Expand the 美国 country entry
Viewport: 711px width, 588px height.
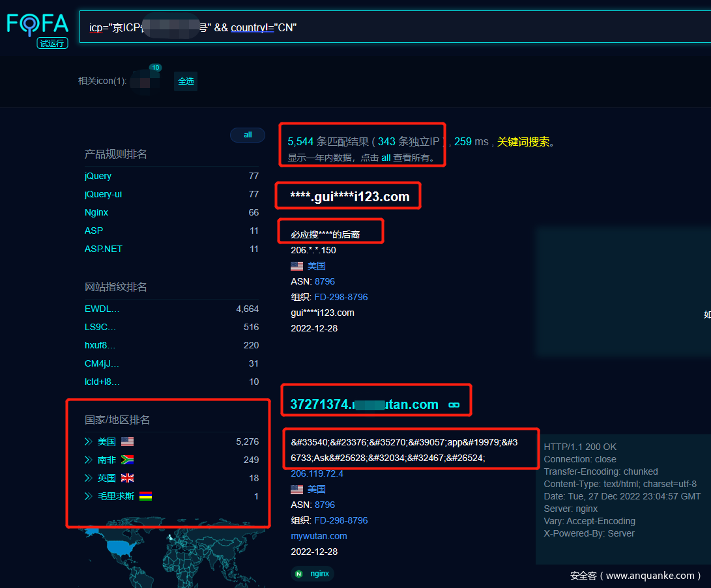[88, 441]
